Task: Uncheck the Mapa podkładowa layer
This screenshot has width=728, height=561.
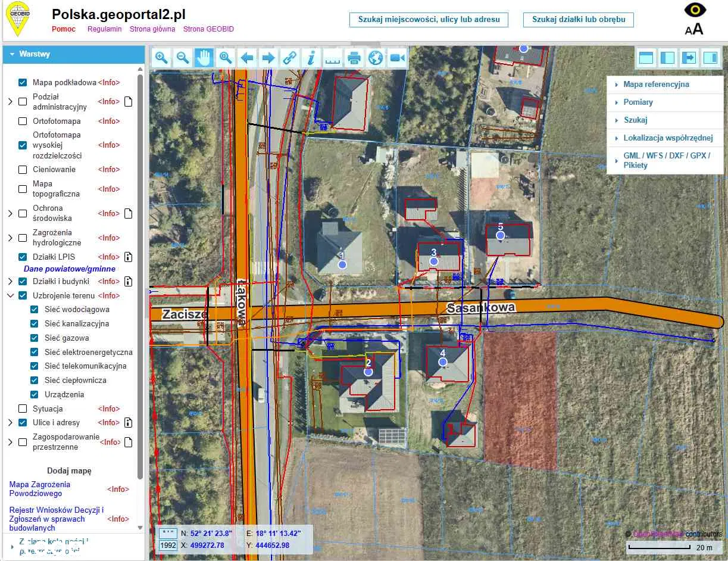Action: (23, 83)
